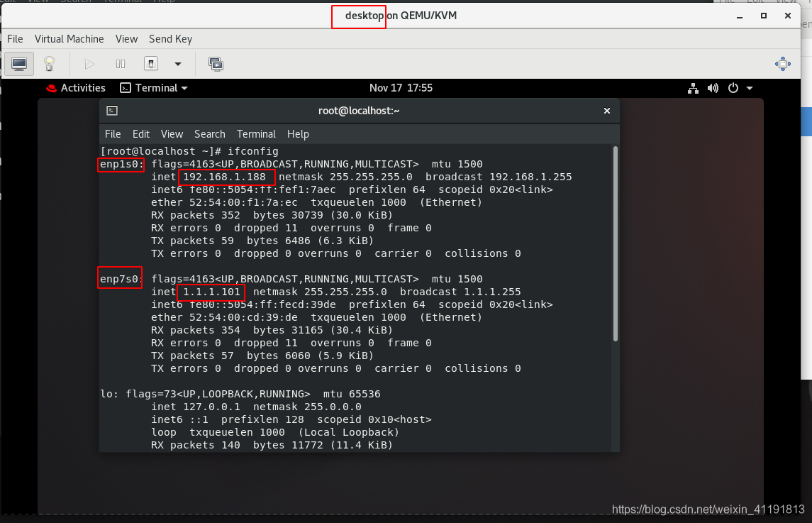Open View menu of QEMU/KVM window
The image size is (812, 523).
(126, 39)
